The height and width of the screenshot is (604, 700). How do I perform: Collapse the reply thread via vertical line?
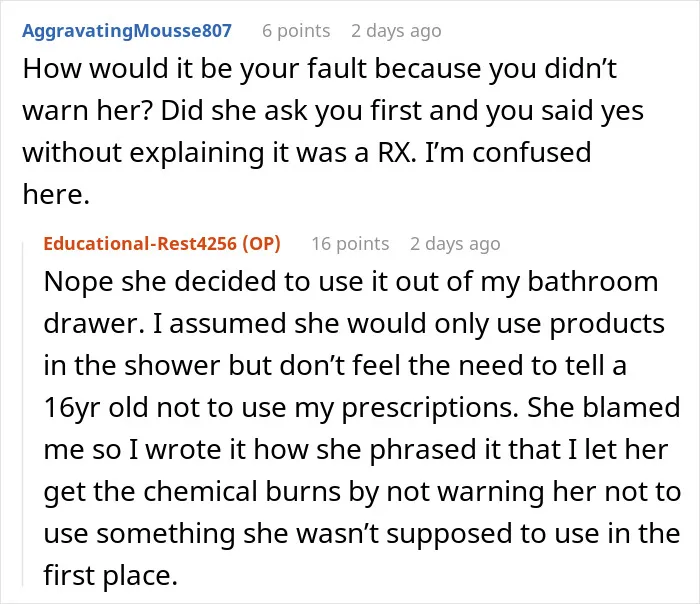(23, 413)
